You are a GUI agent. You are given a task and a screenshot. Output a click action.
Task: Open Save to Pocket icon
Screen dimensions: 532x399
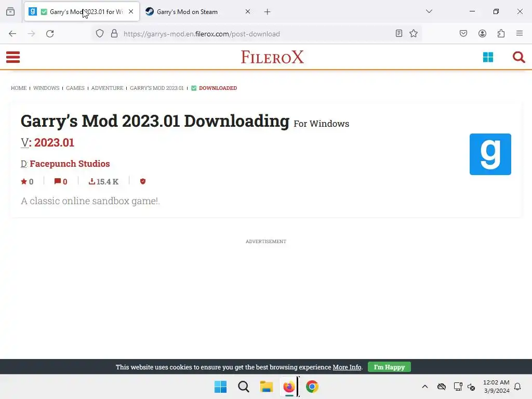point(463,33)
